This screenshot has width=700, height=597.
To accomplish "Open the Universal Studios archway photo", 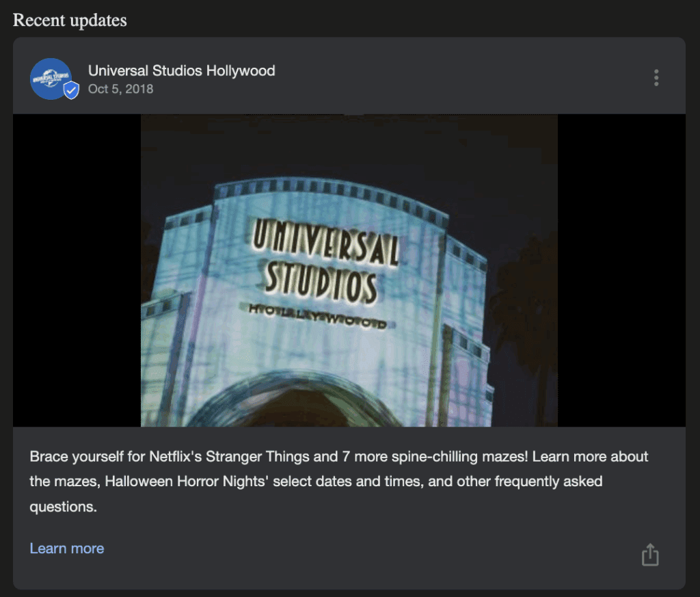I will point(349,269).
